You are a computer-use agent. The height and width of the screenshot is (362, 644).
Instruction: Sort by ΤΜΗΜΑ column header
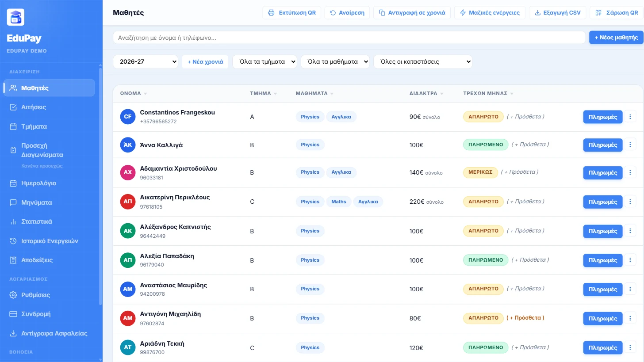click(x=264, y=93)
